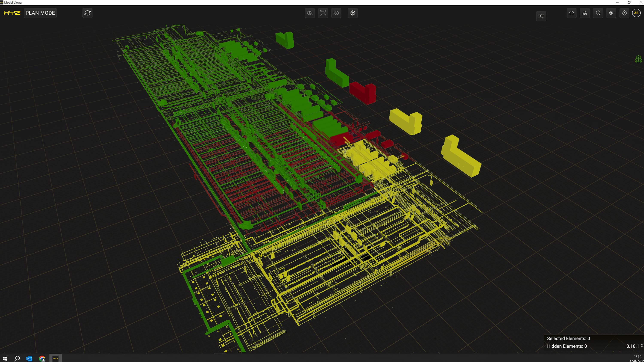Toggle hidden elements with the eye-slash icon
Image resolution: width=644 pixels, height=362 pixels.
(310, 13)
